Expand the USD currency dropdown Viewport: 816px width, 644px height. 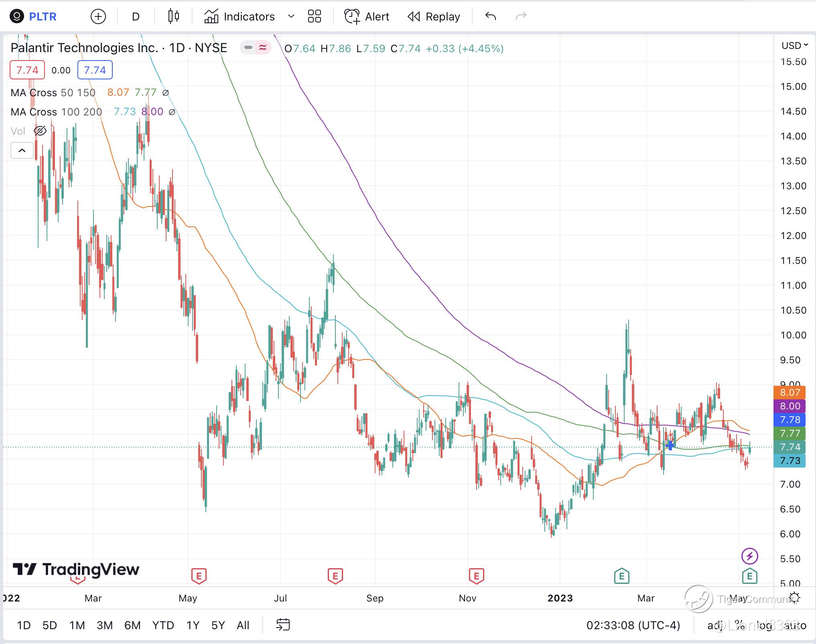(794, 46)
